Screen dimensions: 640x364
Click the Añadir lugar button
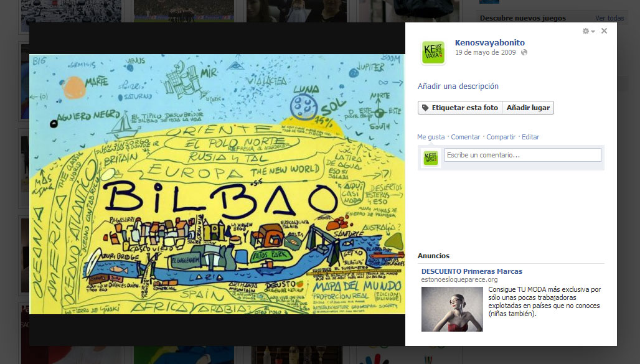(528, 108)
